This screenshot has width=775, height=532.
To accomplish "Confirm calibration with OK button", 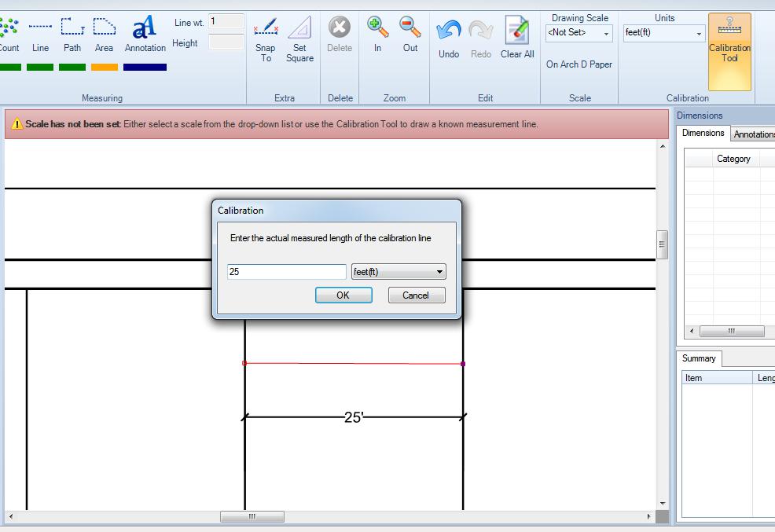I will click(343, 295).
